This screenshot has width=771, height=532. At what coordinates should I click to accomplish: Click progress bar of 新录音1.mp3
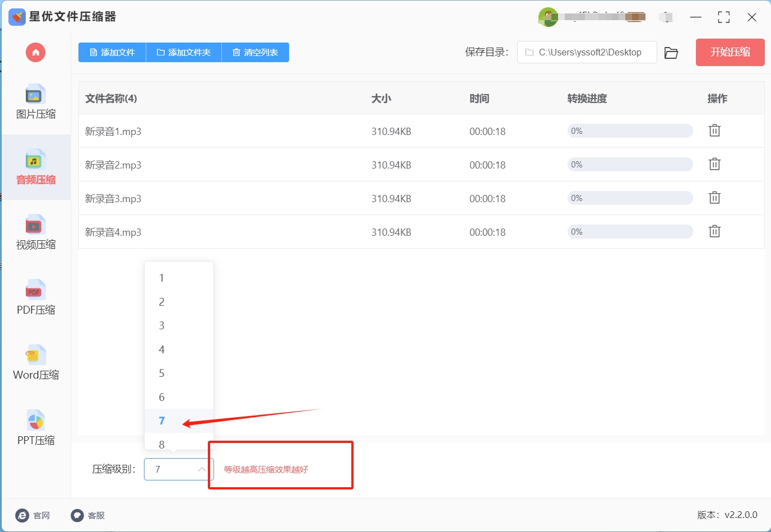(x=630, y=131)
